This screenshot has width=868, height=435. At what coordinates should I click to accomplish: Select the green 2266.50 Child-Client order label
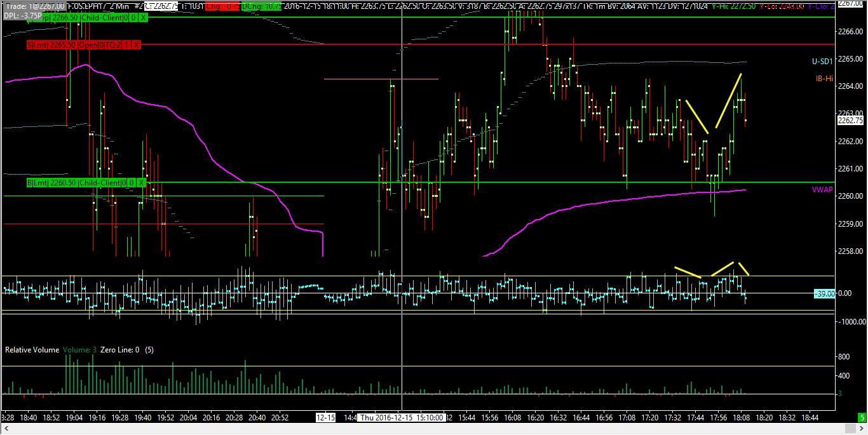[86, 18]
